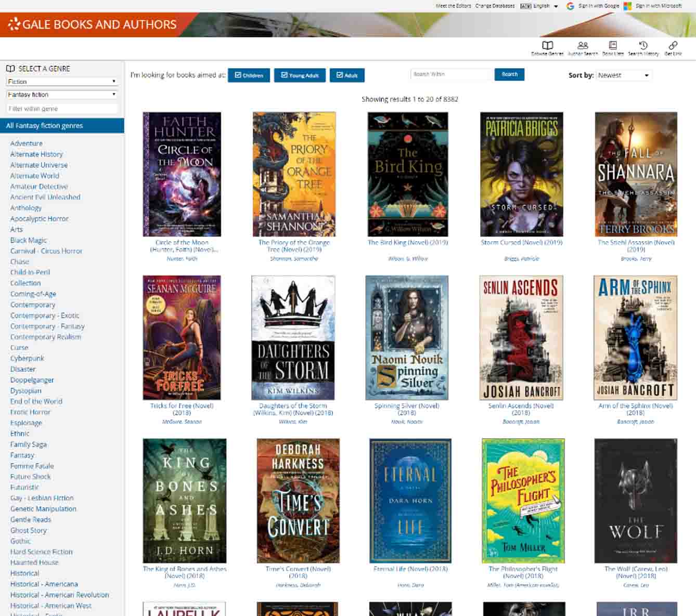Viewport: 696px width, 616px height.
Task: Click Sign in with Microsoft
Action: [658, 6]
